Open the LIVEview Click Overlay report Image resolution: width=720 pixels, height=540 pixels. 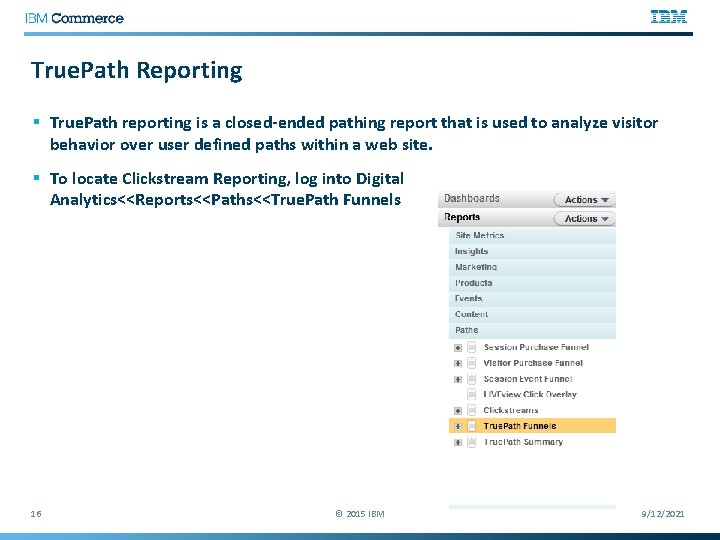pyautogui.click(x=530, y=394)
